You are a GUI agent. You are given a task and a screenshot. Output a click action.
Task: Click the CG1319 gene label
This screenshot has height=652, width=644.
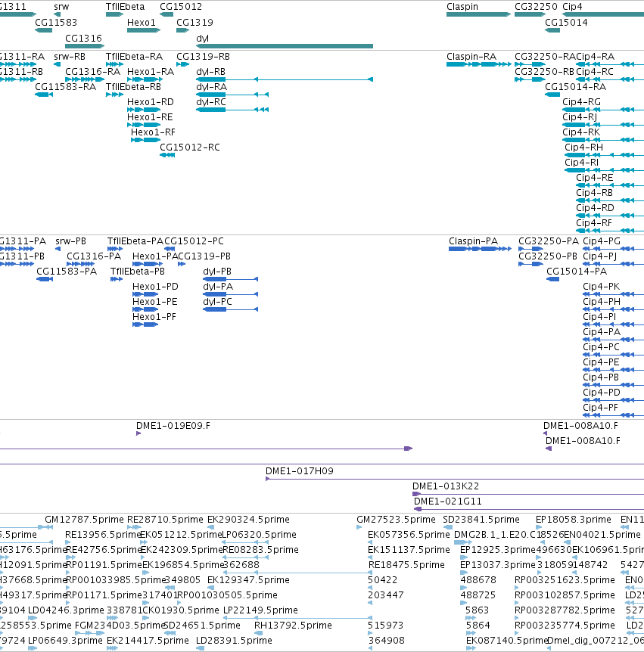click(194, 23)
